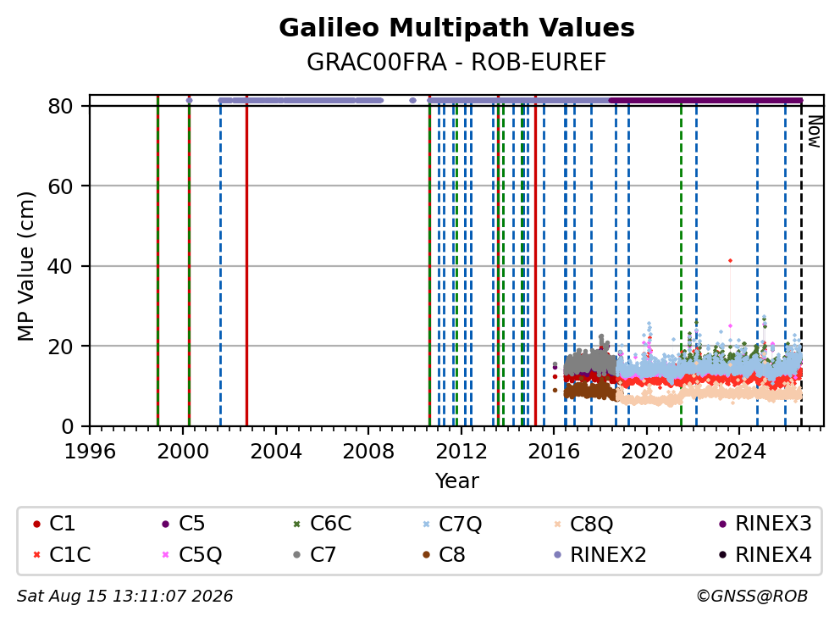Click the 2008 tick label on x-axis
840x622 pixels.
(x=368, y=452)
